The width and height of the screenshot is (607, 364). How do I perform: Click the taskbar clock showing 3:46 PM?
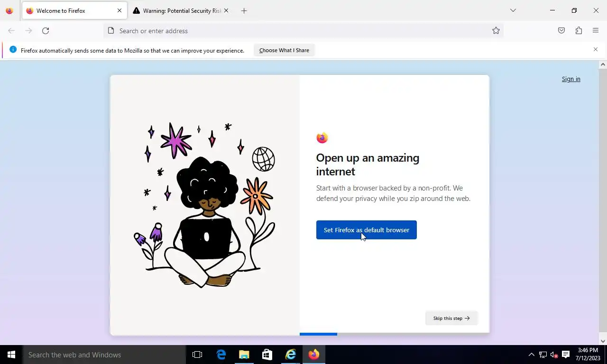click(588, 355)
